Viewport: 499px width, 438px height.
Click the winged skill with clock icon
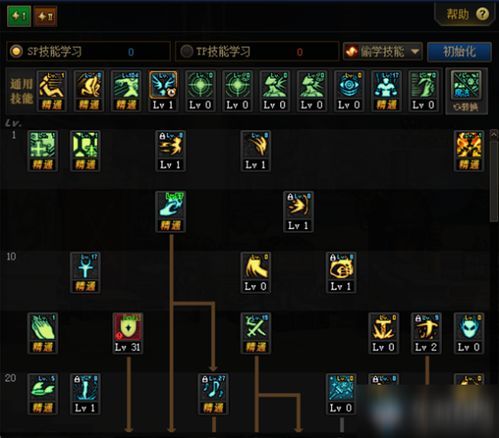tap(163, 91)
